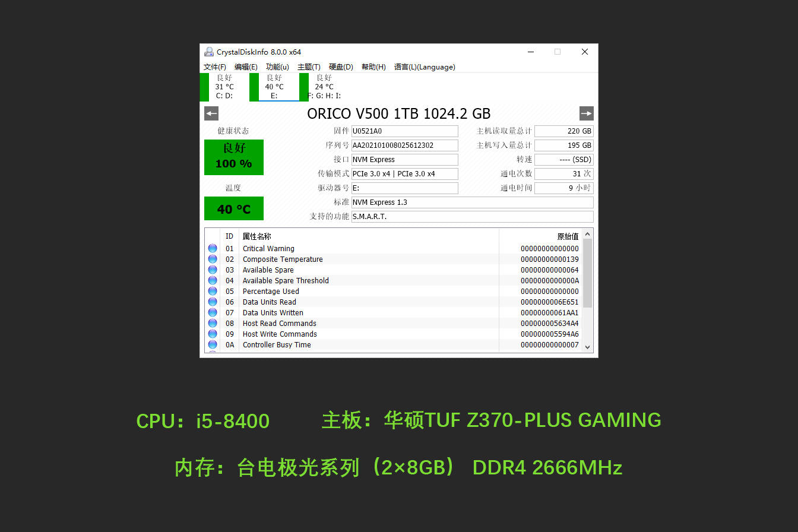
Task: Click status orb for Critical Warning row
Action: [x=213, y=249]
